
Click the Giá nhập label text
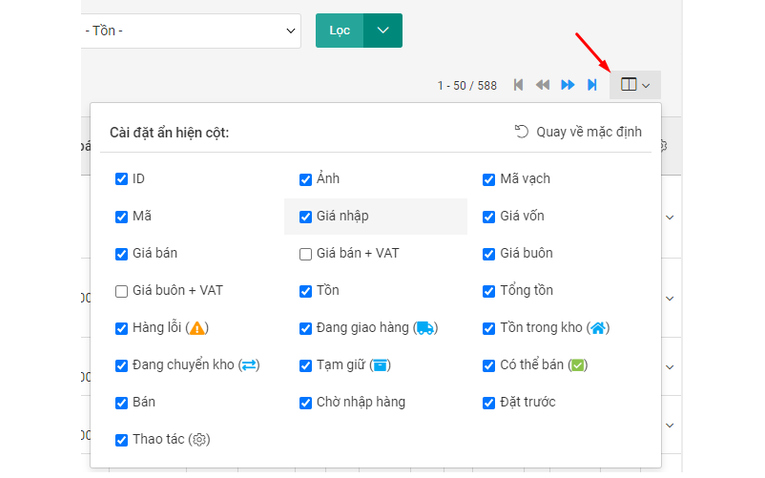click(342, 216)
